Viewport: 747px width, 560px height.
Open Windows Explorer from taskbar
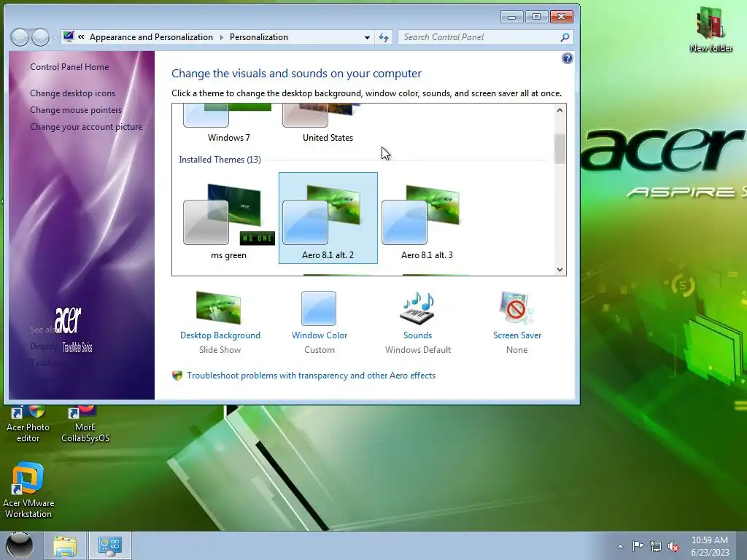point(65,545)
